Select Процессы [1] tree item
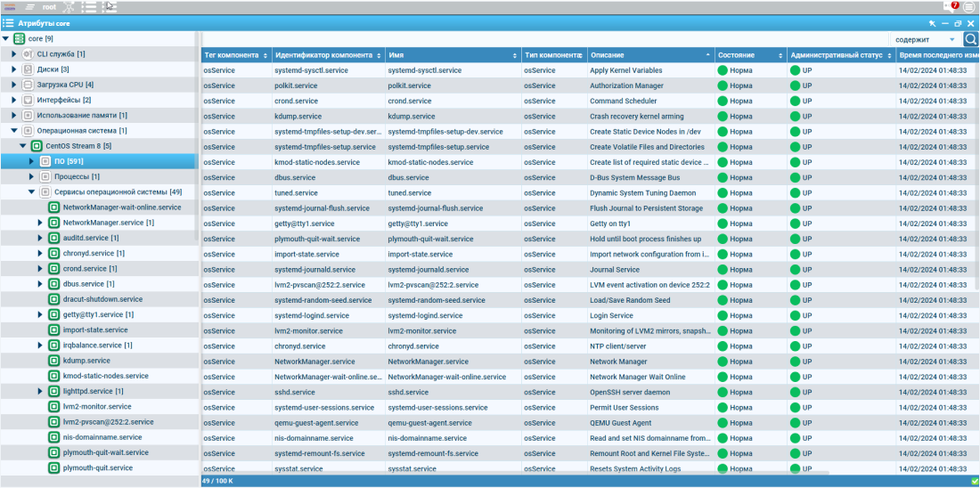980x488 pixels. point(78,177)
